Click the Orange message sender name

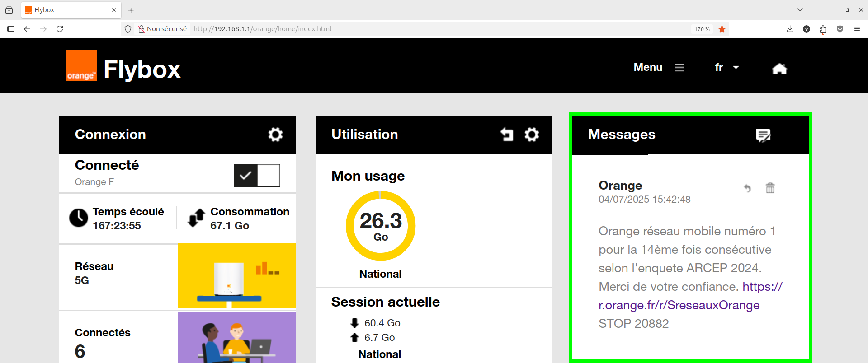(620, 186)
